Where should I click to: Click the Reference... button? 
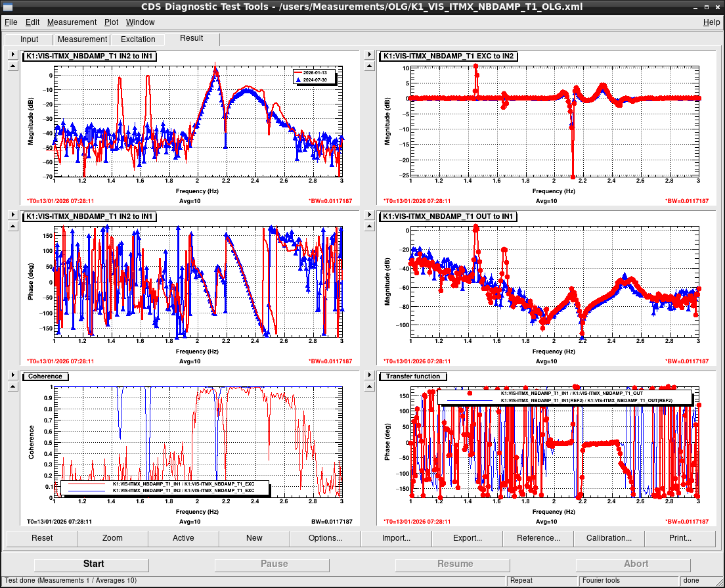538,538
